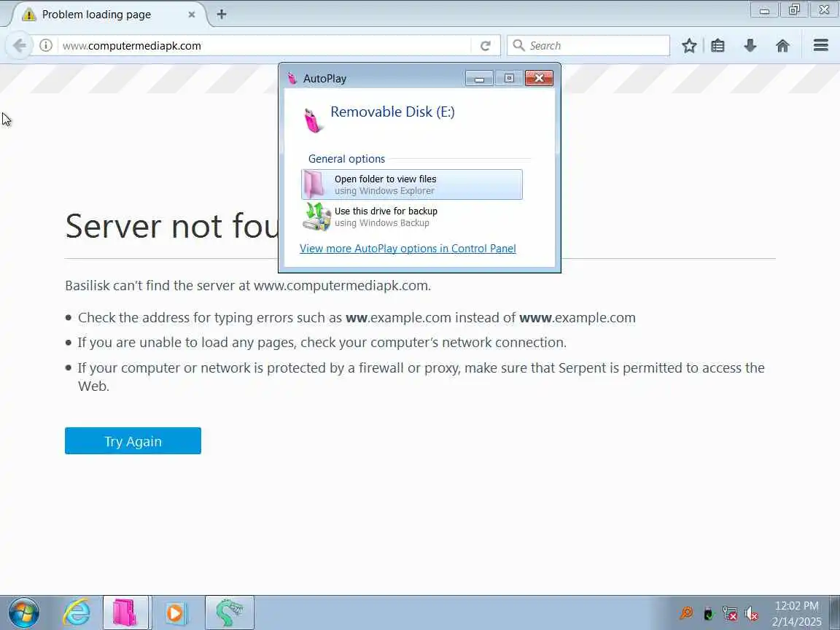The width and height of the screenshot is (840, 630).
Task: Minimize the Basilisk browser window
Action: (x=764, y=9)
